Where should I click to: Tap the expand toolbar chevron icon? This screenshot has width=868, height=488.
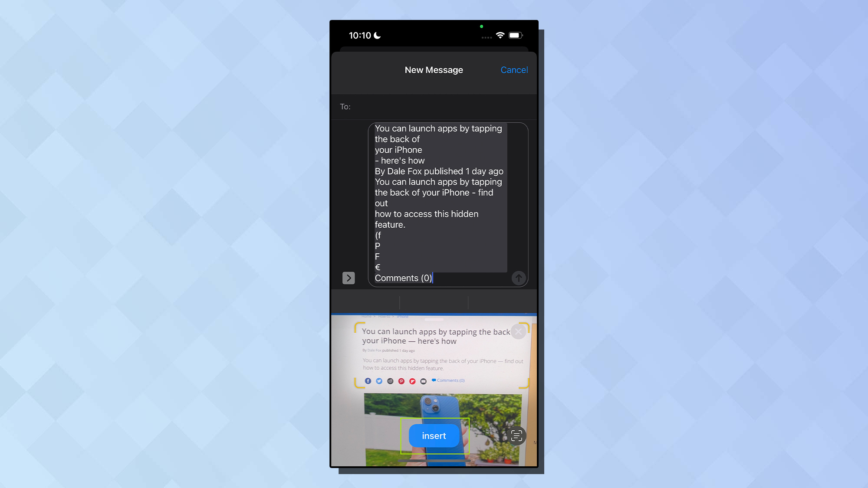(x=348, y=277)
